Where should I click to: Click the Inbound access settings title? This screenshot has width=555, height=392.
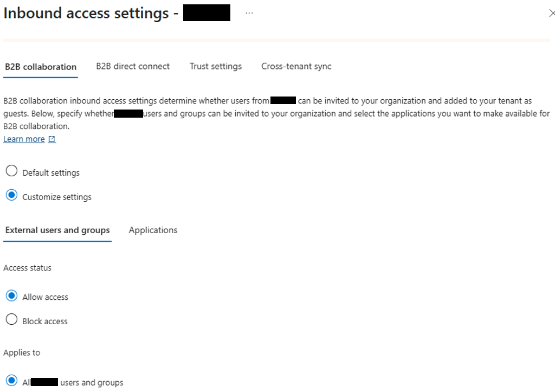86,13
